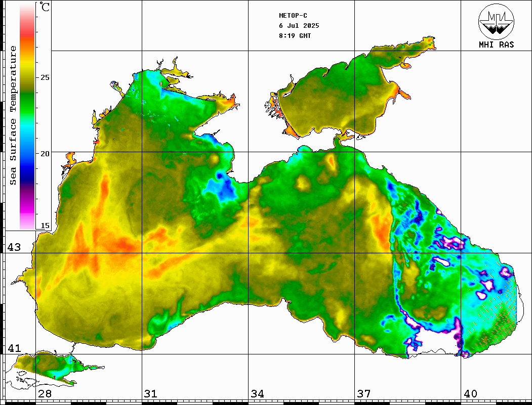
Task: Click the METOP-C satellite label
Action: click(x=293, y=16)
